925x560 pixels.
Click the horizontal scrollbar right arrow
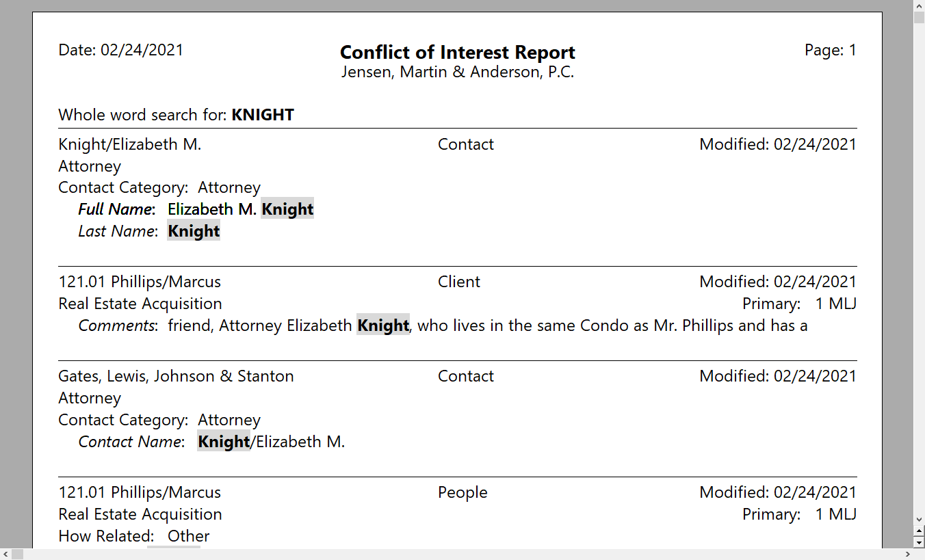908,554
